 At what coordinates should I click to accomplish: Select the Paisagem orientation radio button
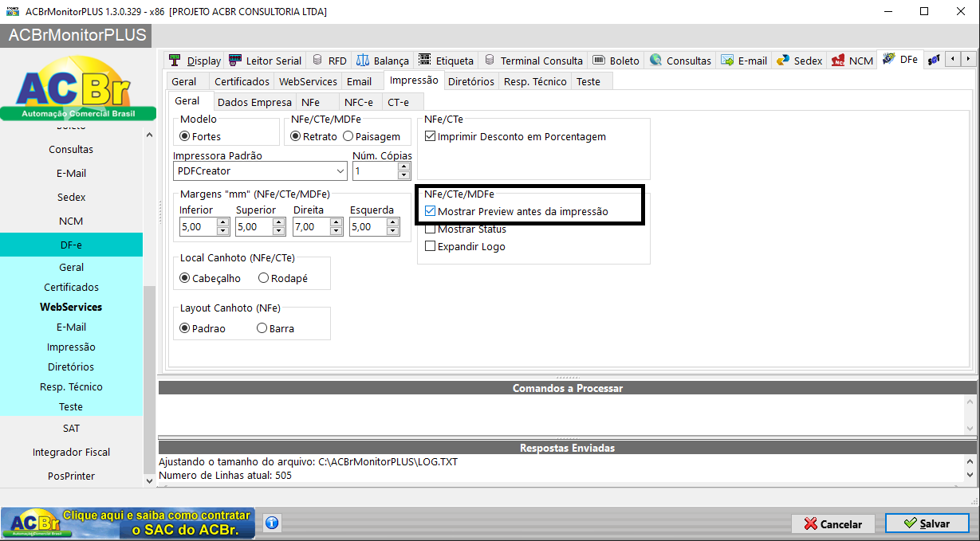pos(348,137)
